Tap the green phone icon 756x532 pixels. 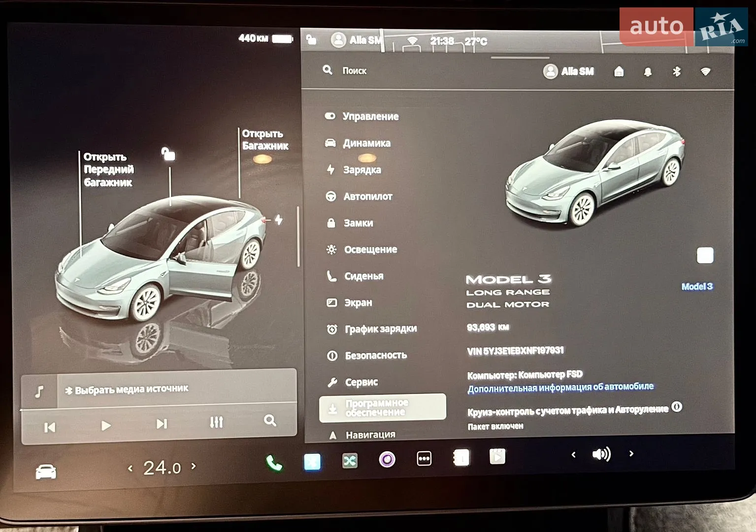(x=274, y=463)
